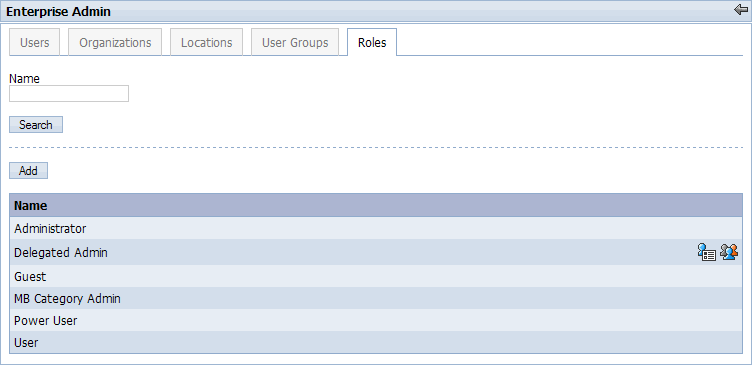Select the Administrator role row
The height and width of the screenshot is (365, 752).
tap(376, 228)
